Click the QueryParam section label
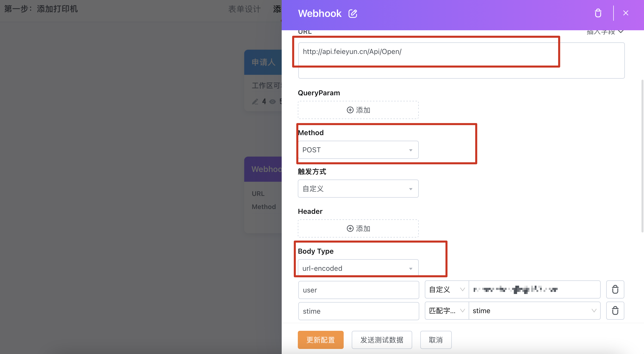Screen dimensions: 644x354 click(x=319, y=93)
